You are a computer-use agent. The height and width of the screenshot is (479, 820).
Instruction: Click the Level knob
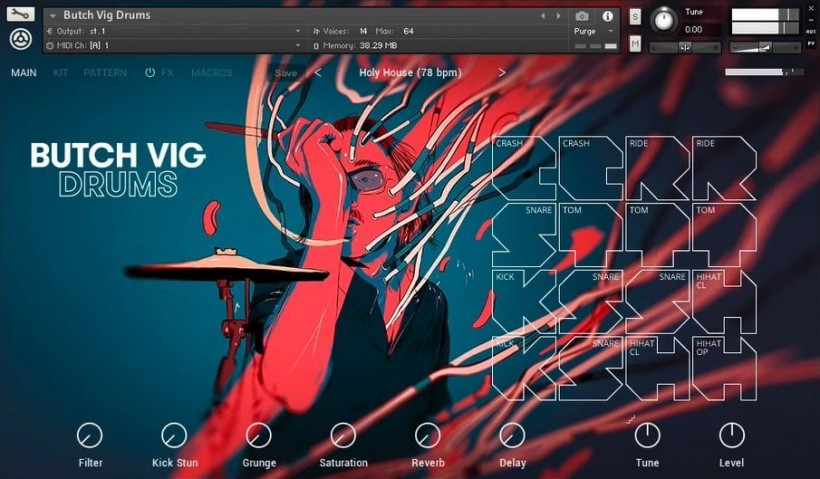[732, 436]
